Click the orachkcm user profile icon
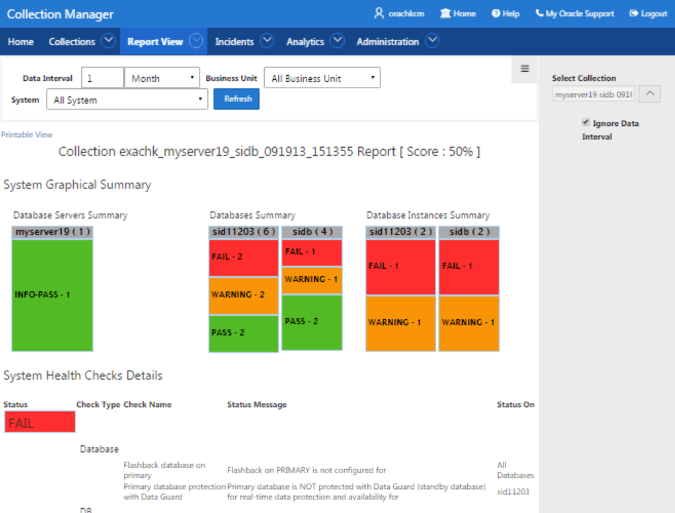 click(379, 13)
